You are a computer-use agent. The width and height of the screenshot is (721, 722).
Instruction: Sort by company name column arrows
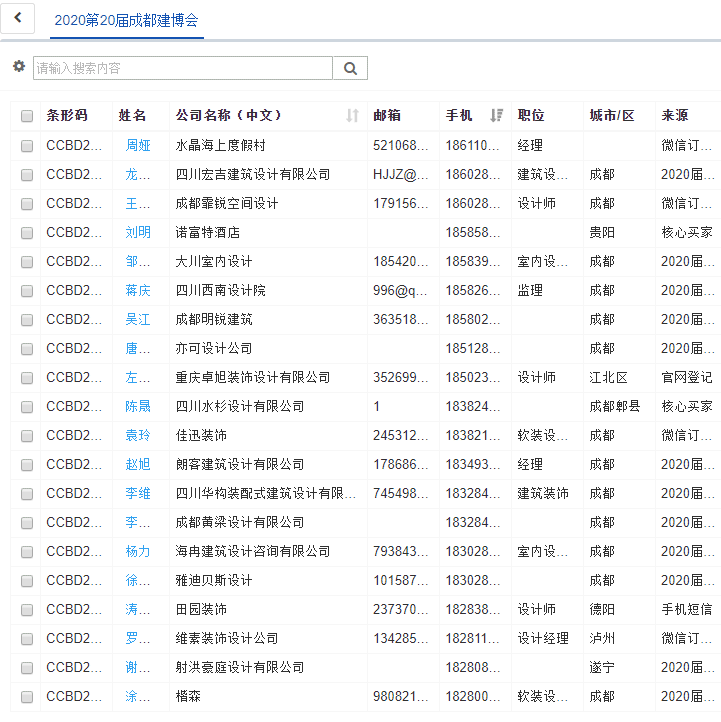352,115
